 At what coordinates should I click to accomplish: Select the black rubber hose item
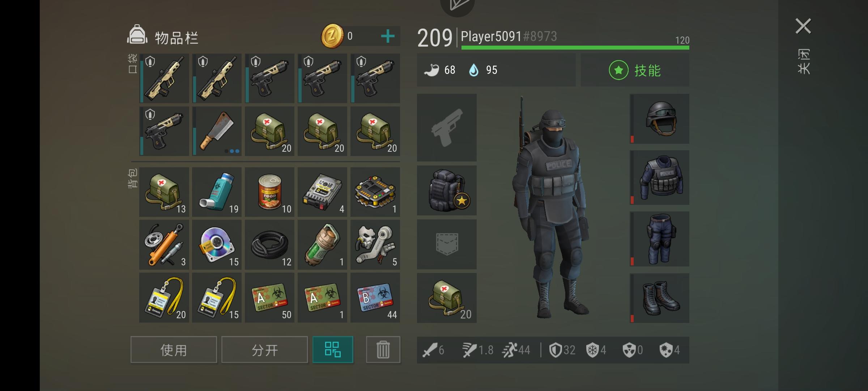pyautogui.click(x=270, y=245)
